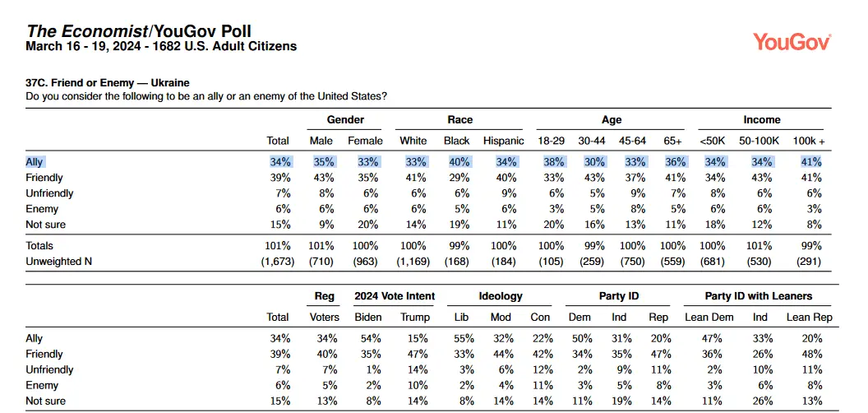Select the 2024 Vote Intent header
The height and width of the screenshot is (413, 868).
tap(395, 295)
